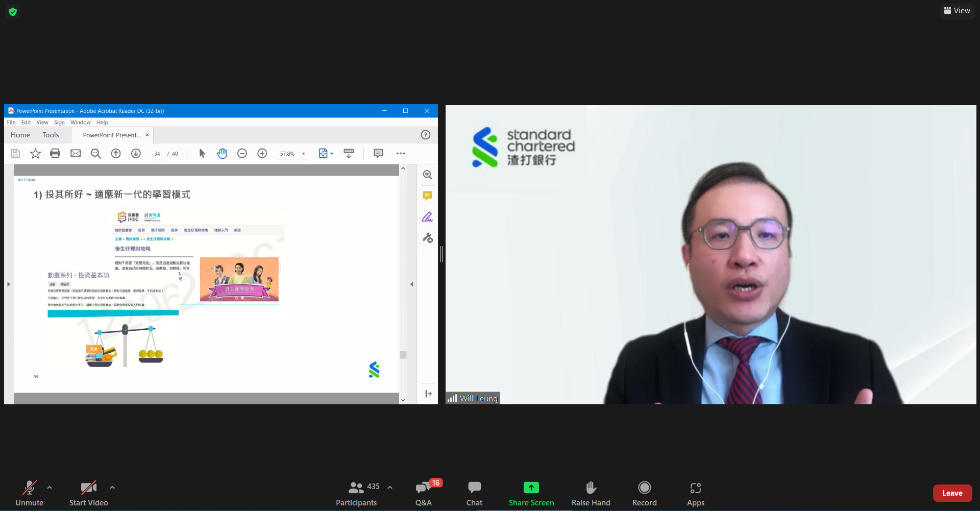Open the Window menu in Acrobat
The image size is (980, 511).
click(x=80, y=123)
